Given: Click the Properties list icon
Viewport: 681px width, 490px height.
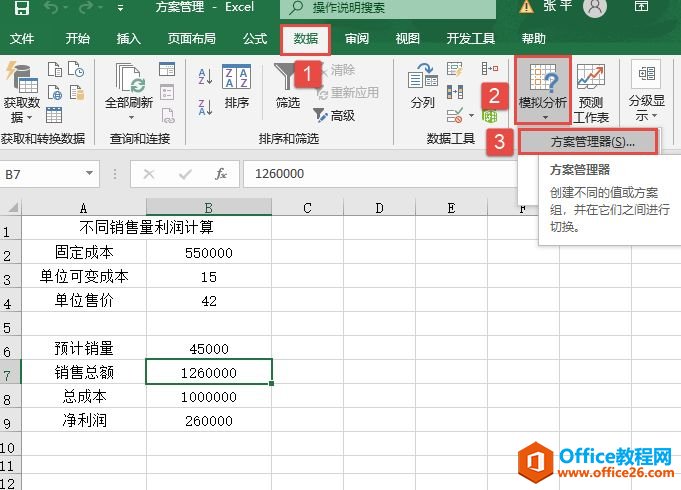Looking at the screenshot, I should point(167,93).
